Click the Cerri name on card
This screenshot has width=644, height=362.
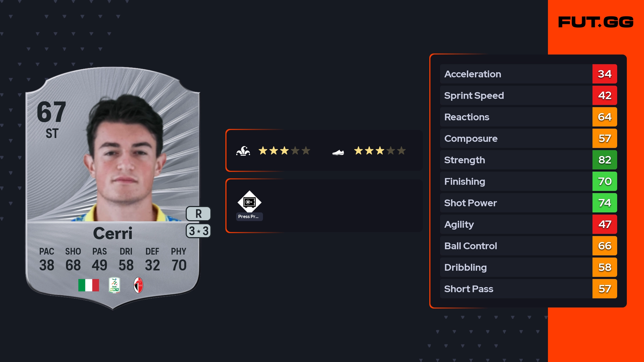tap(113, 233)
